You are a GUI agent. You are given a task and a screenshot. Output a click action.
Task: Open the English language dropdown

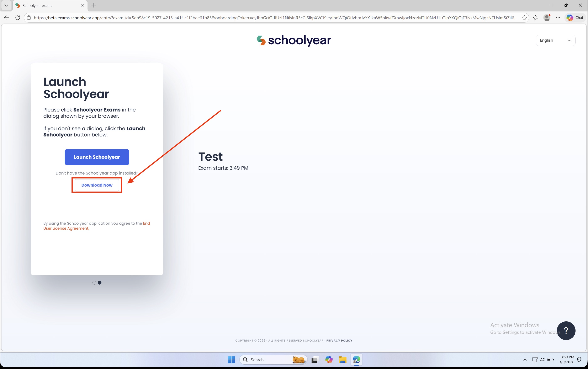point(555,41)
